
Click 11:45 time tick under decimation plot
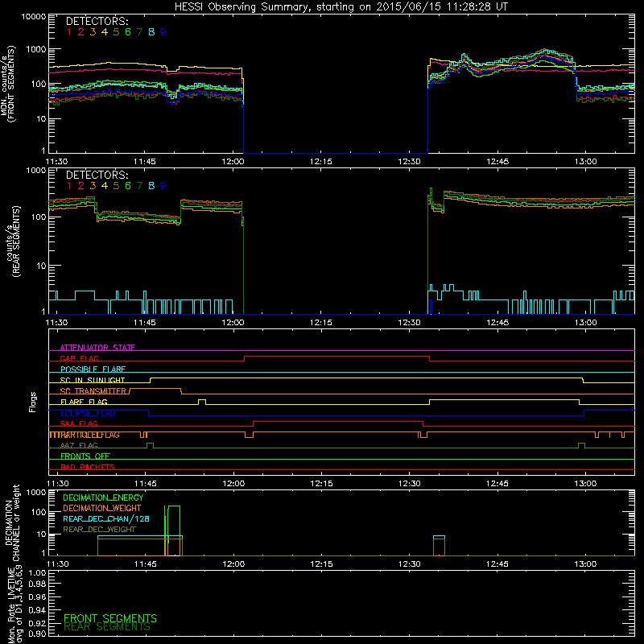pyautogui.click(x=146, y=563)
